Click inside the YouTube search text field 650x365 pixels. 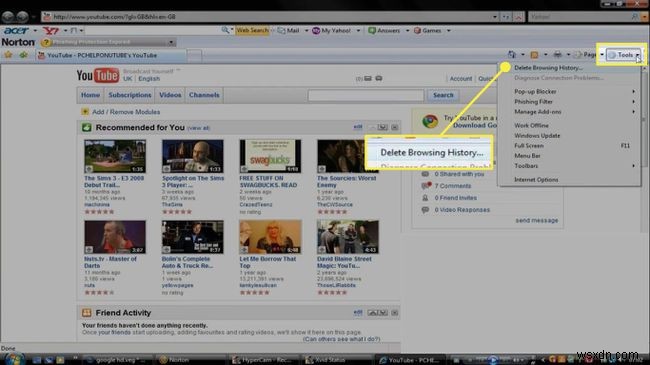pos(366,95)
